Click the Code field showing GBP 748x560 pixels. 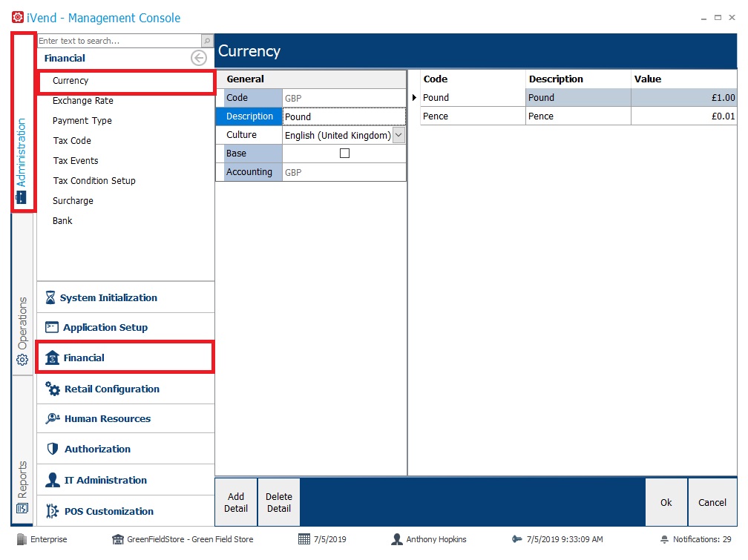(x=344, y=98)
